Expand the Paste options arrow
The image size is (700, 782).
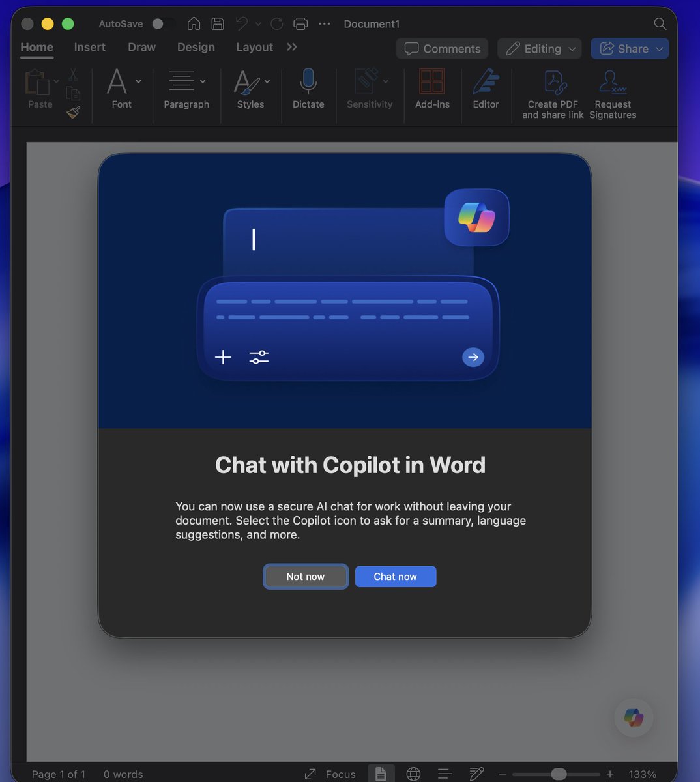[56, 81]
